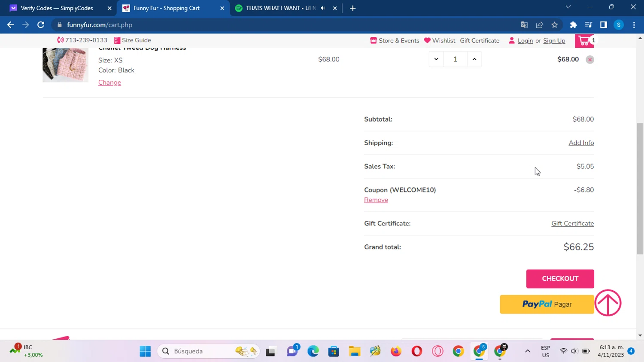This screenshot has width=644, height=362.
Task: Open Gift Certificate in top header
Action: click(480, 41)
